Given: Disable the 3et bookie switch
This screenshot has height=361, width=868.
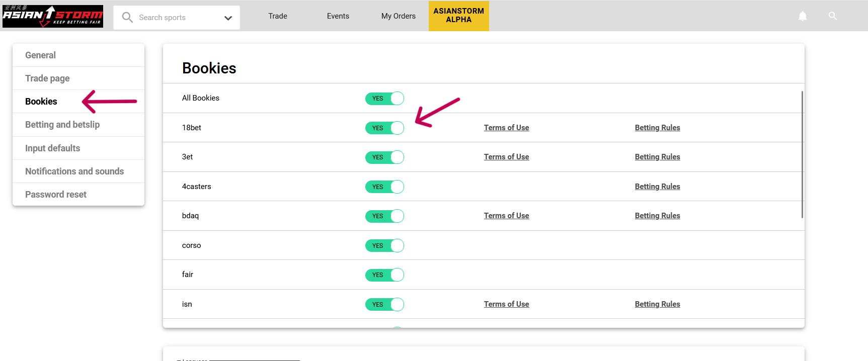Looking at the screenshot, I should coord(385,157).
